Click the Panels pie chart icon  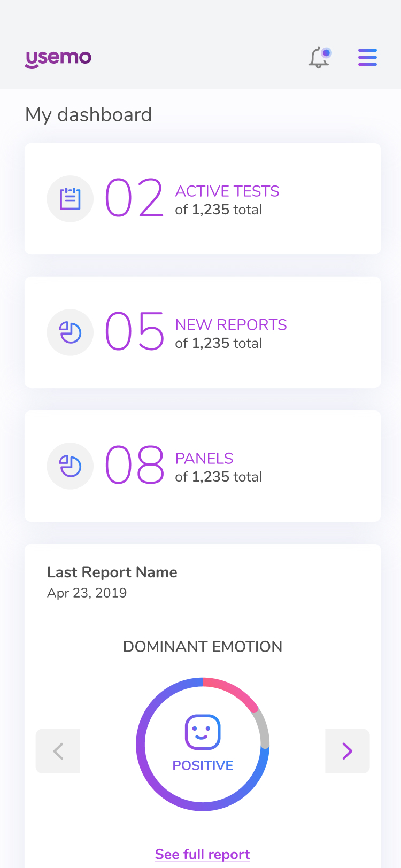point(70,466)
